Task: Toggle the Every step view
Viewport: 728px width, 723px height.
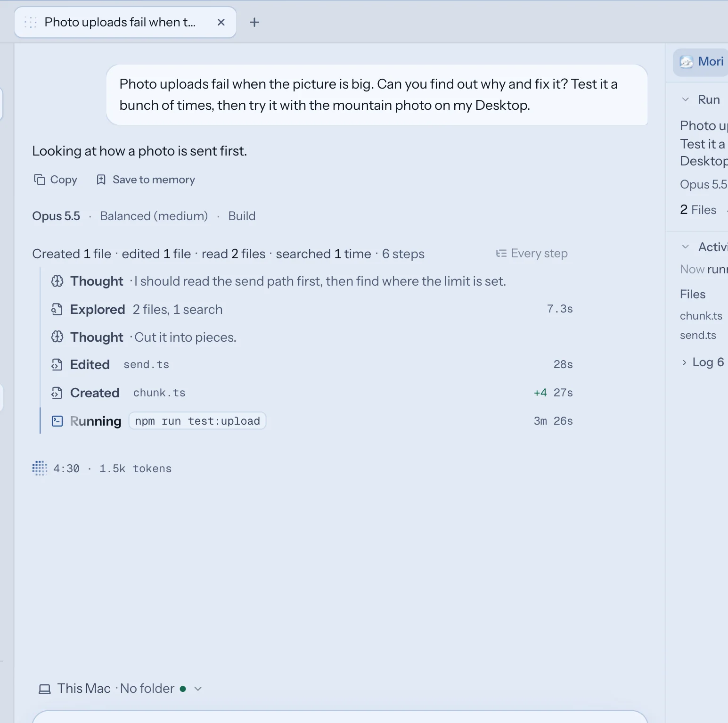Action: point(532,253)
